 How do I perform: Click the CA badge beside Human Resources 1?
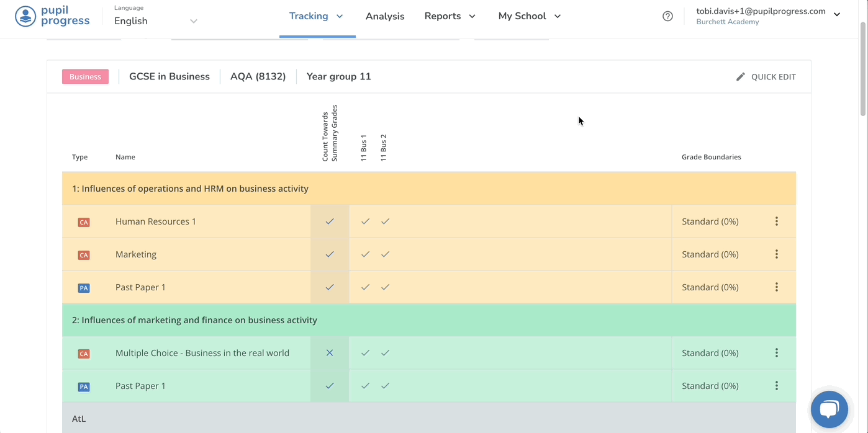[84, 222]
